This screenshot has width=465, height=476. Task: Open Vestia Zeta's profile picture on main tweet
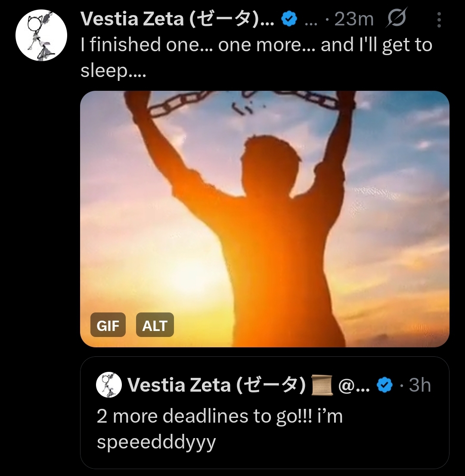click(x=41, y=34)
